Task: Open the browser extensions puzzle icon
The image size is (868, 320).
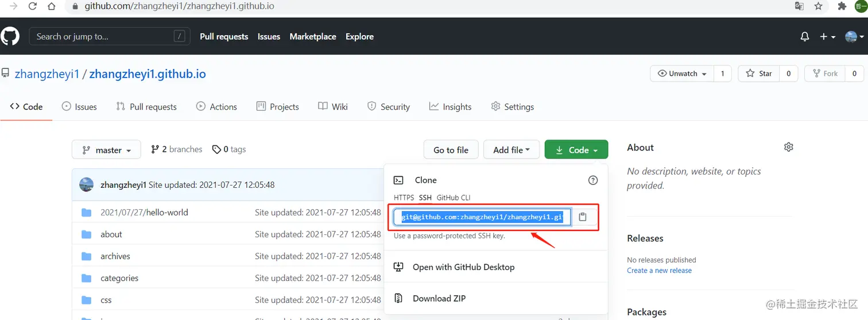Action: click(x=842, y=6)
